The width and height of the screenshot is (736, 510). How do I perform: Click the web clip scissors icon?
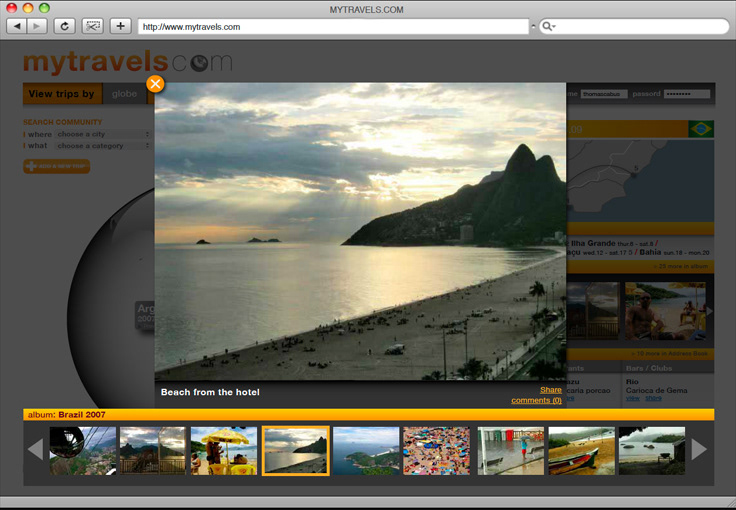(x=92, y=26)
